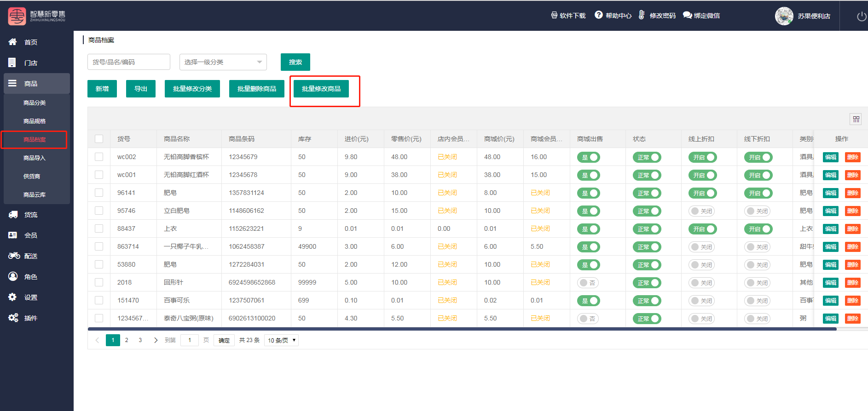
Task: Click the software download printer icon
Action: (554, 15)
